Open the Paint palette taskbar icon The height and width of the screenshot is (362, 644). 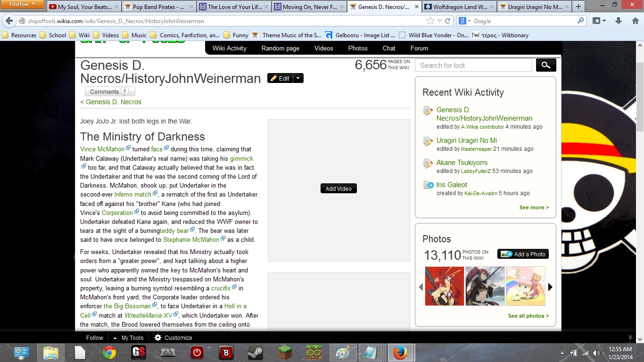click(x=343, y=353)
